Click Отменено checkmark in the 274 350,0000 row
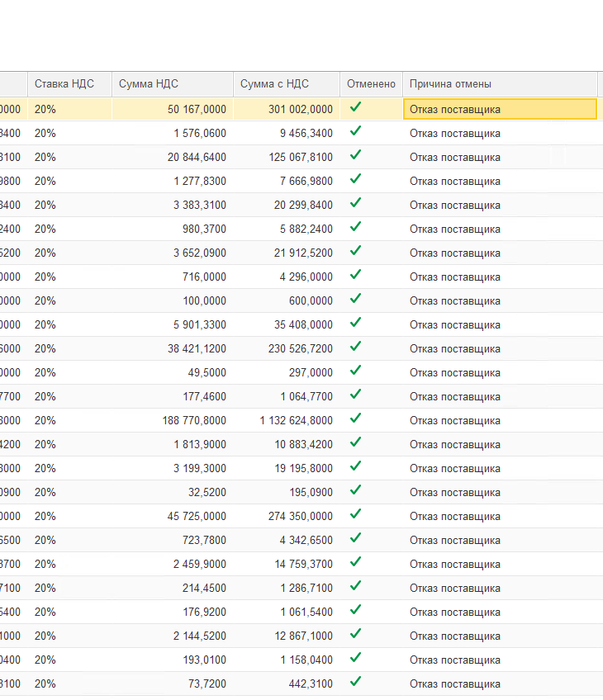 pyautogui.click(x=356, y=514)
